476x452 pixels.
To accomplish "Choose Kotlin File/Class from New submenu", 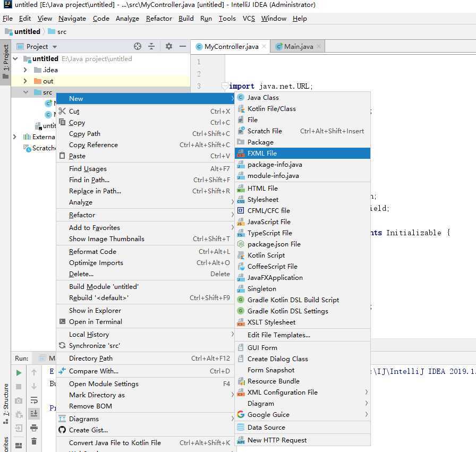I will click(303, 109).
